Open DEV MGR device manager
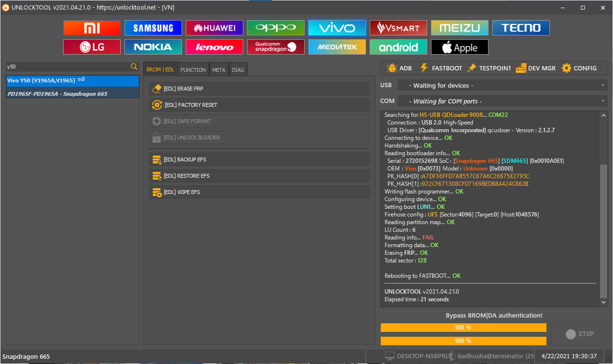This screenshot has height=364, width=613. (x=535, y=68)
